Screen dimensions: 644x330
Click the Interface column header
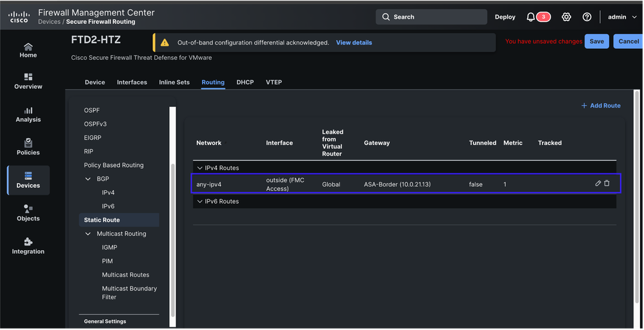coord(279,143)
